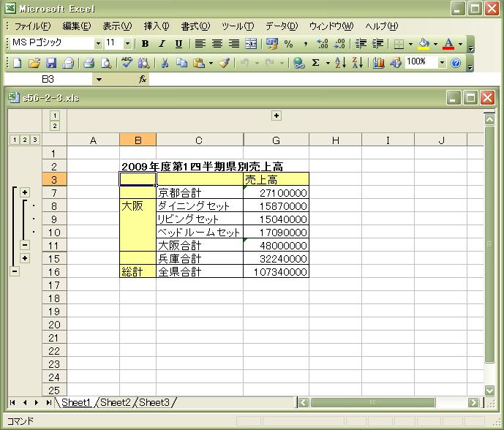The width and height of the screenshot is (504, 430).
Task: Sort Ascending A to Z
Action: click(340, 63)
